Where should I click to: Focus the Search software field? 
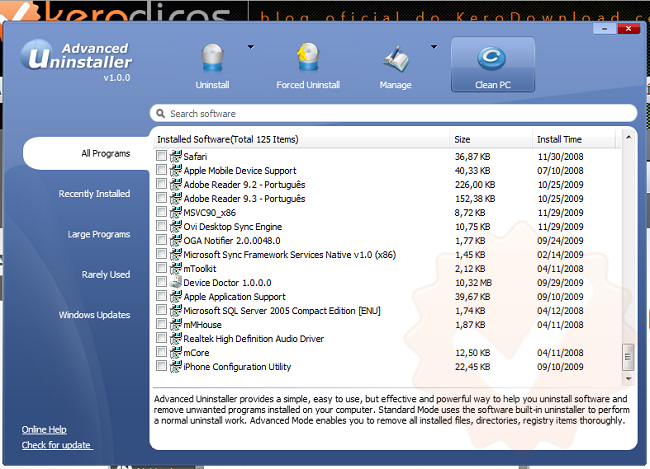pyautogui.click(x=393, y=113)
